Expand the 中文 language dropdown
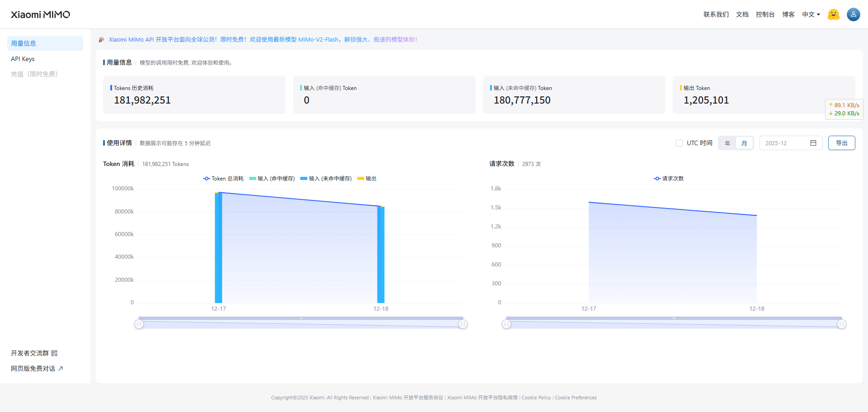The height and width of the screenshot is (412, 868). click(x=811, y=14)
